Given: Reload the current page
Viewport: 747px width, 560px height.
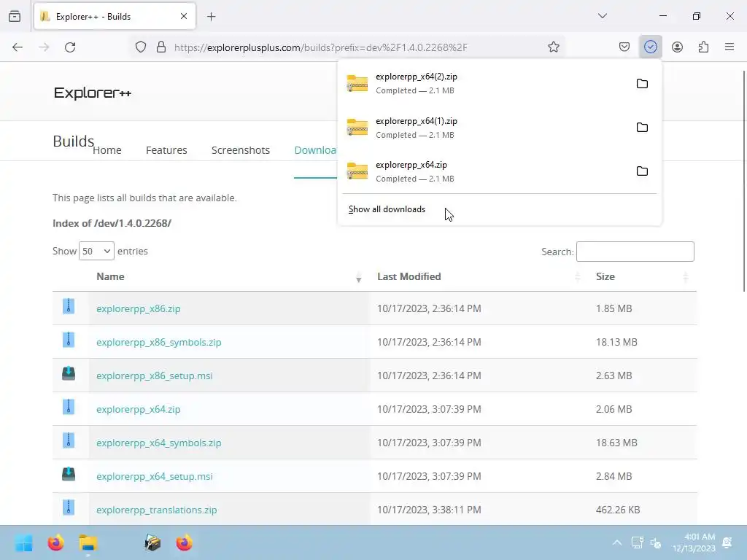Looking at the screenshot, I should (x=70, y=47).
